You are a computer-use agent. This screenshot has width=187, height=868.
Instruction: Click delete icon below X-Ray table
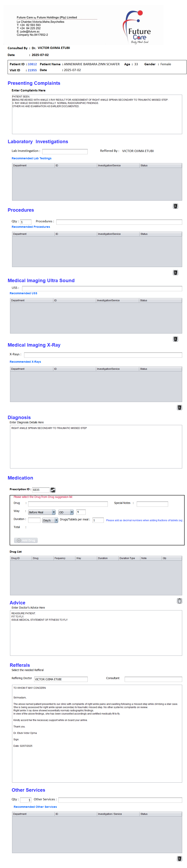(x=179, y=407)
